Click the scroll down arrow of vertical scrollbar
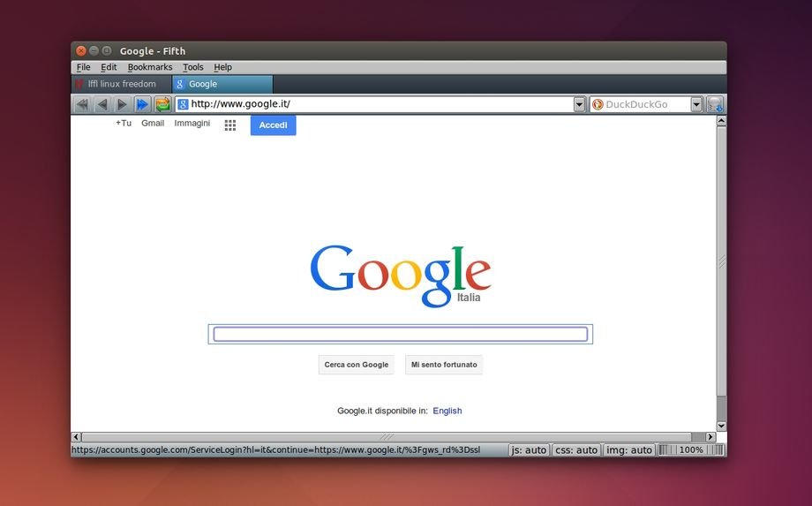 (721, 427)
